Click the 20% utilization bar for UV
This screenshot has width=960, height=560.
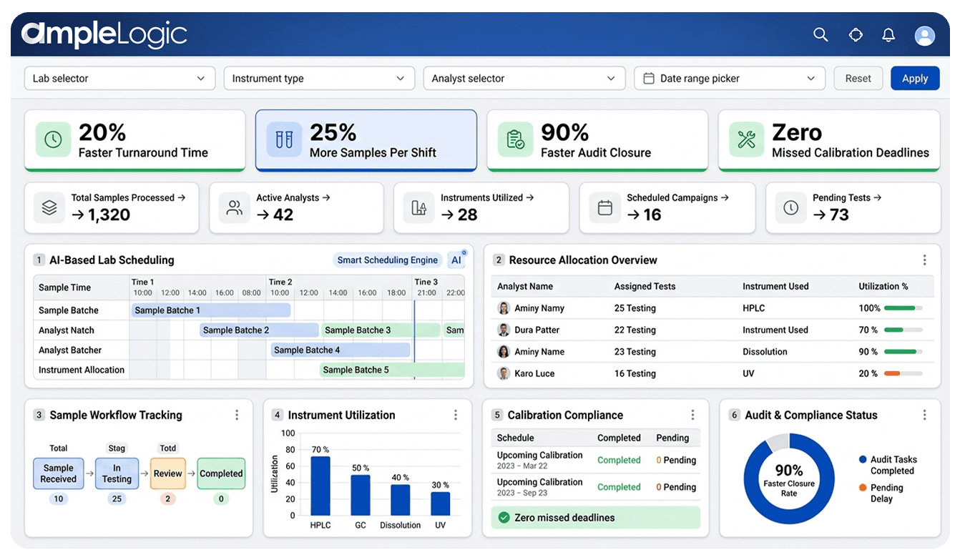tap(903, 373)
